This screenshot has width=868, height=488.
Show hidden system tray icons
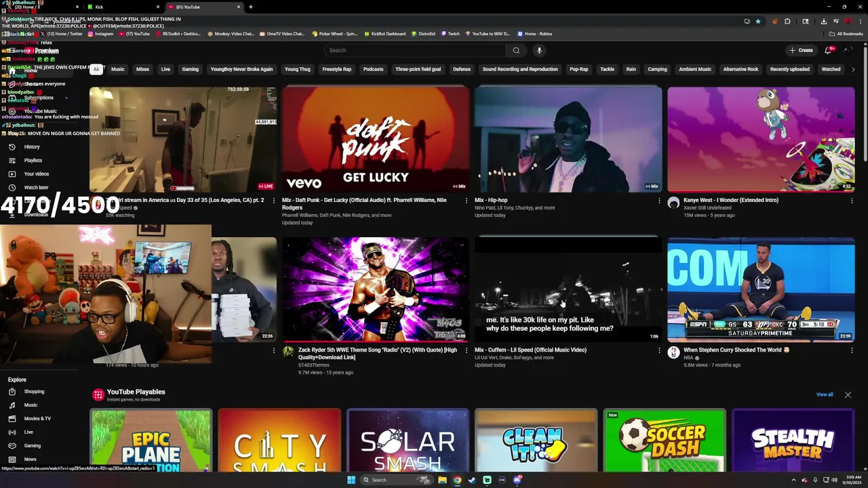click(793, 480)
